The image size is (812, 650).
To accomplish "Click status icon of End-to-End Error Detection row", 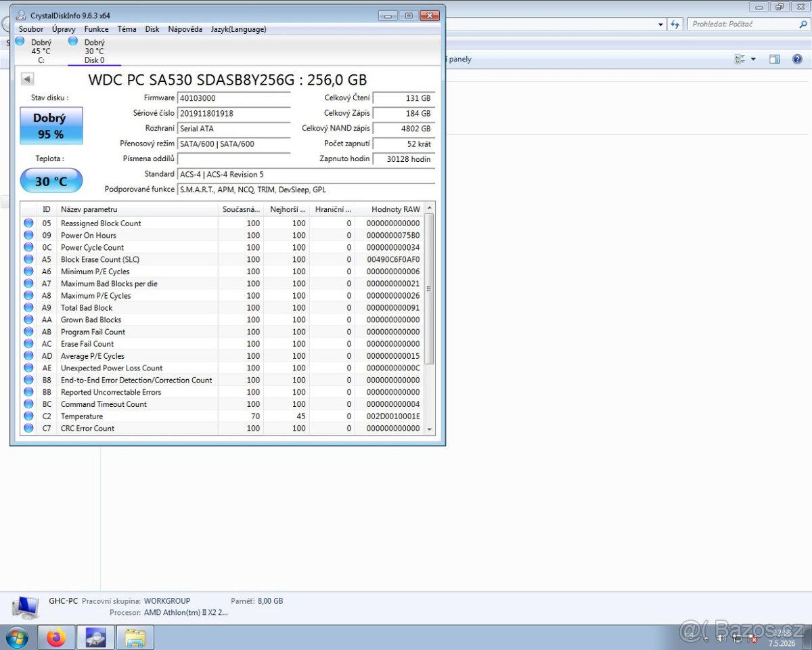I will (28, 380).
